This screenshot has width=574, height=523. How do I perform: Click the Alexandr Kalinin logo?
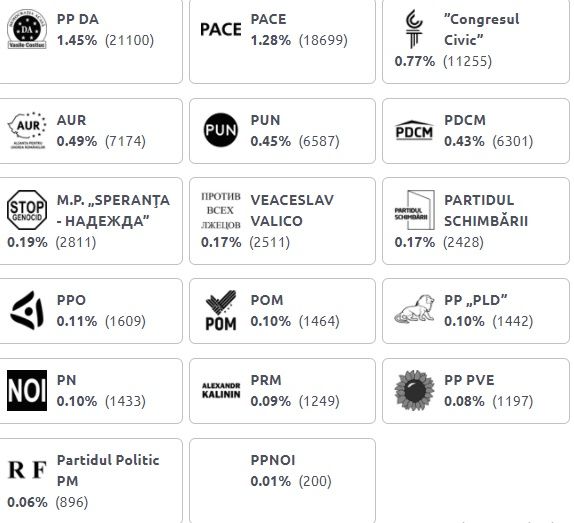click(221, 391)
